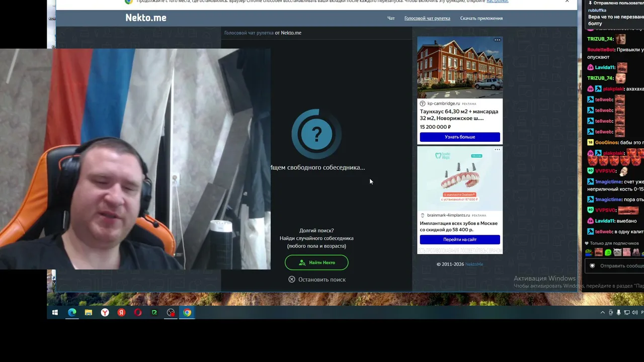This screenshot has height=362, width=644.
Task: Open the Чат page in navigation
Action: click(x=391, y=19)
